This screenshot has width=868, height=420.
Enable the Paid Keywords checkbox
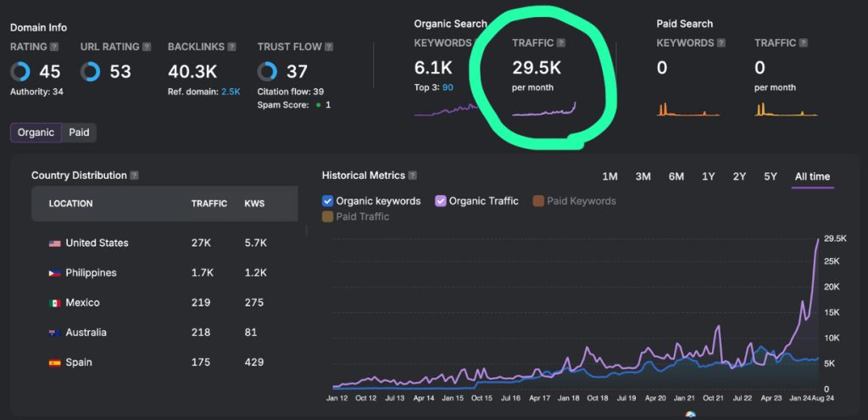coord(538,201)
